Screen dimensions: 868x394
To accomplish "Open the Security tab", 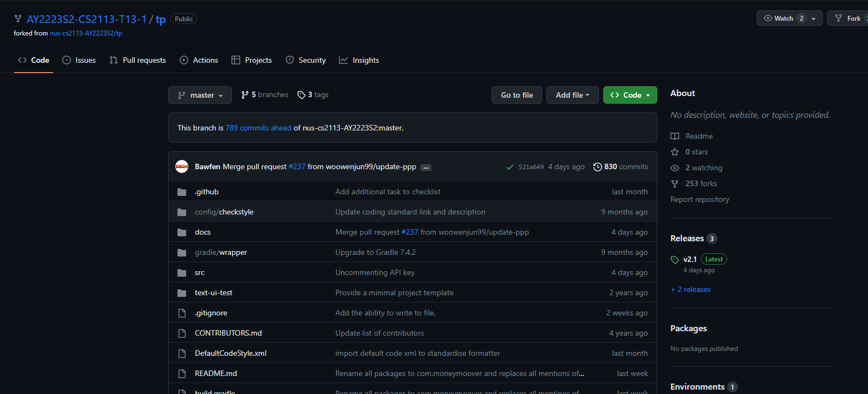I will click(x=306, y=60).
